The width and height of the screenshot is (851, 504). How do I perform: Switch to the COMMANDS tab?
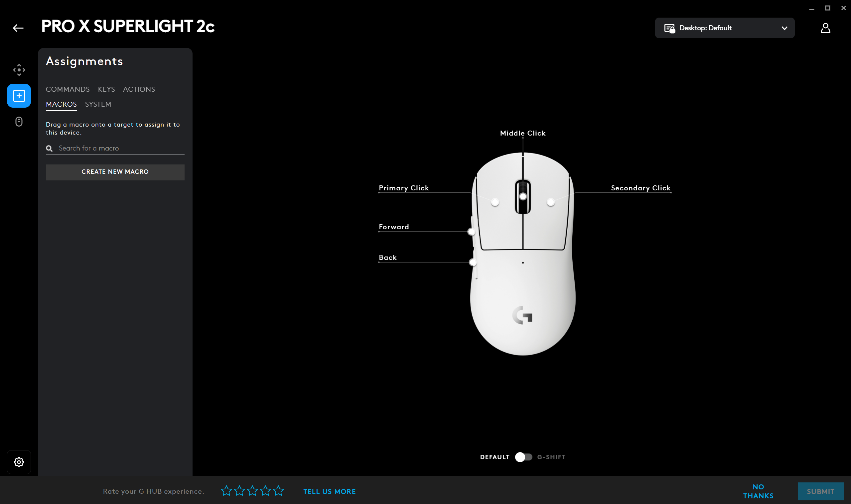[x=68, y=89]
